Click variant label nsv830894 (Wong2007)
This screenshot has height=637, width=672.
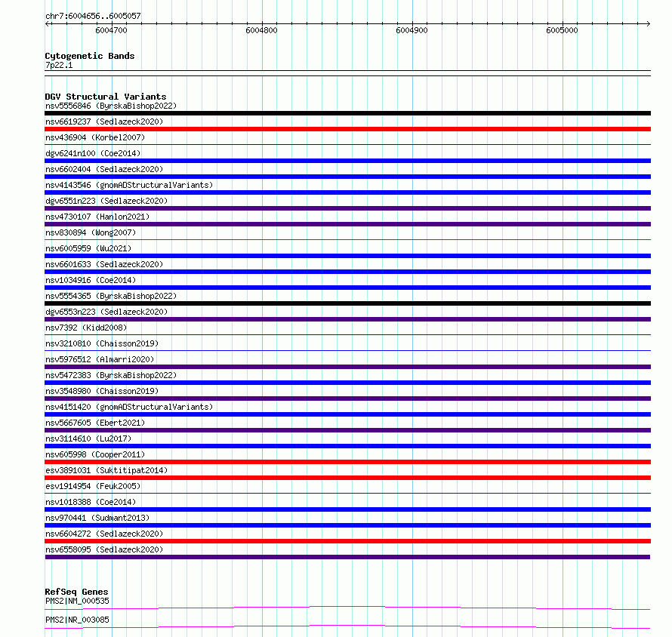coord(91,232)
